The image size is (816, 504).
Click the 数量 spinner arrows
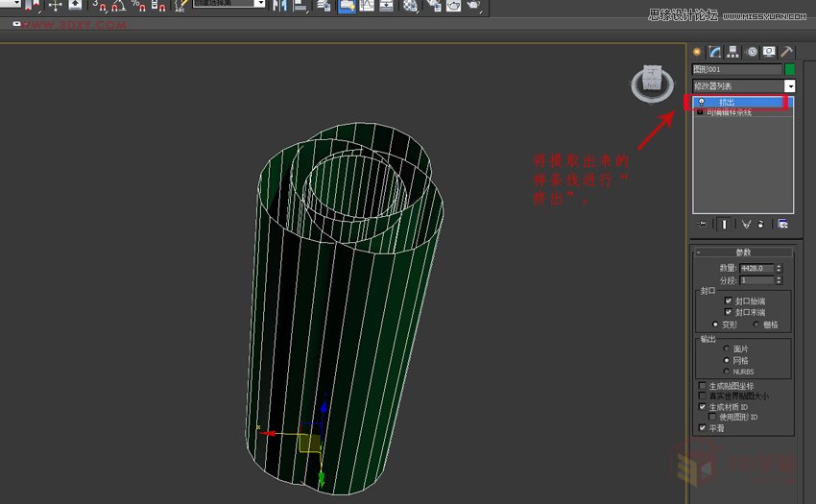(x=779, y=268)
